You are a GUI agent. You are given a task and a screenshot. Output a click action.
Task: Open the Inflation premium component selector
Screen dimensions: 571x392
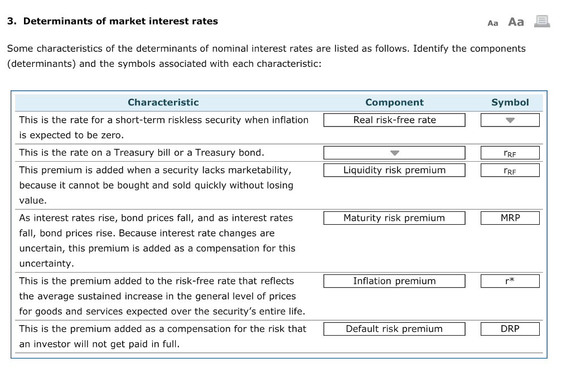394,281
